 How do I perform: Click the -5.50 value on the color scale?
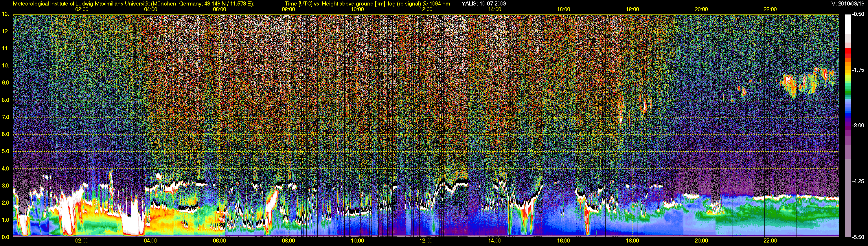tap(858, 237)
